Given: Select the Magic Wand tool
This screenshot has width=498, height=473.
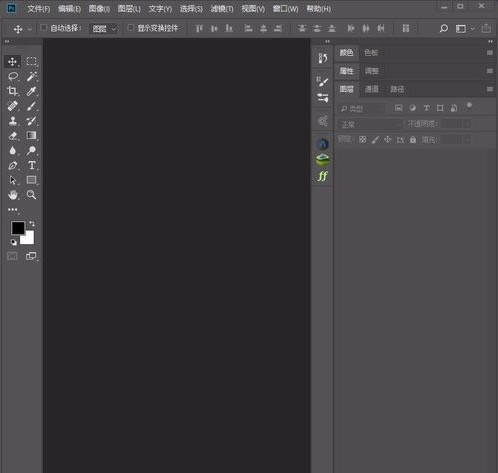Looking at the screenshot, I should [x=32, y=76].
